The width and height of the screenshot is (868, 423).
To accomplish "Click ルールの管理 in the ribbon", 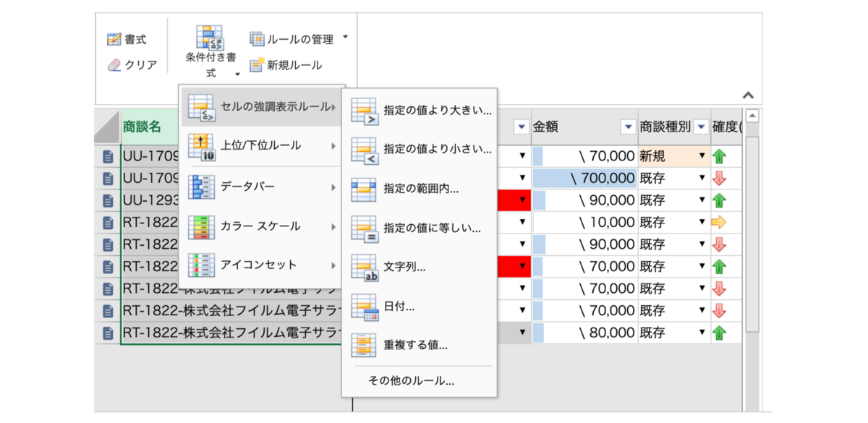I will click(x=292, y=39).
